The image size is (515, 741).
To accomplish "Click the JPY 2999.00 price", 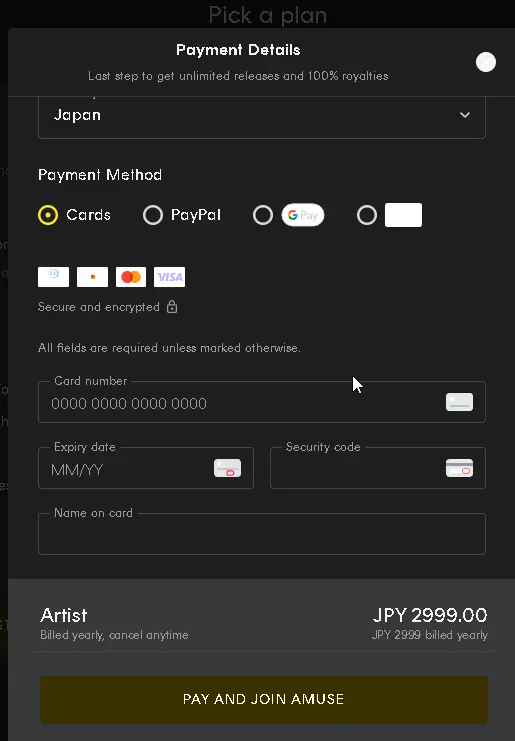I will tap(430, 615).
